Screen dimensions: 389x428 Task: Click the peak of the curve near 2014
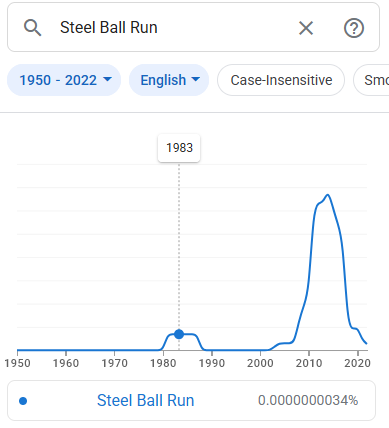point(328,195)
